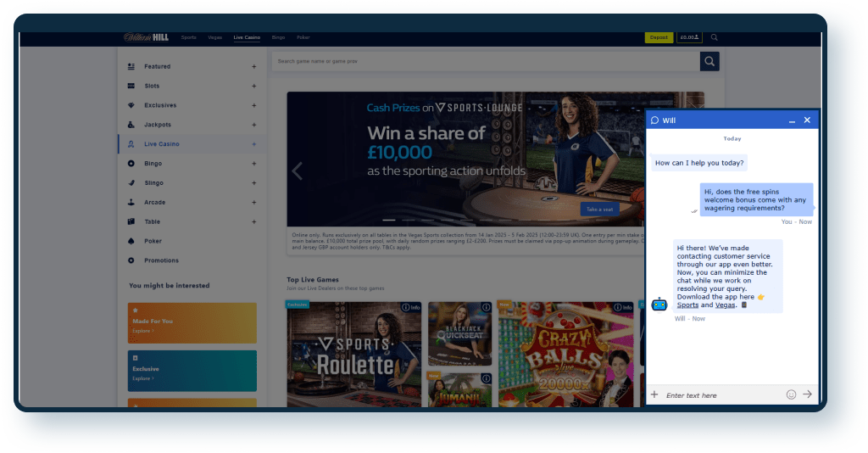Click the Featured sidebar icon
868x453 pixels.
coord(131,66)
